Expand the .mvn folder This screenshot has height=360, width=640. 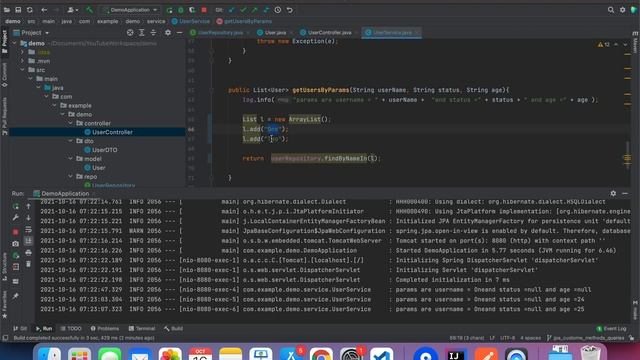point(22,61)
